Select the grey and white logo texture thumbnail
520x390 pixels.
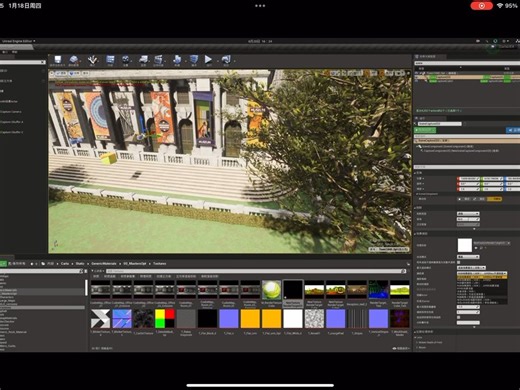pos(100,318)
